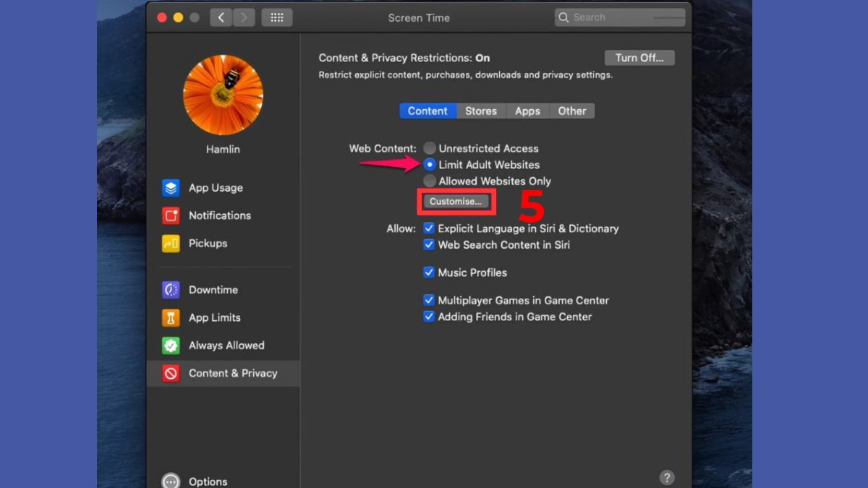Select the Content & Privacy icon
Viewport: 868px width, 488px height.
tap(171, 373)
